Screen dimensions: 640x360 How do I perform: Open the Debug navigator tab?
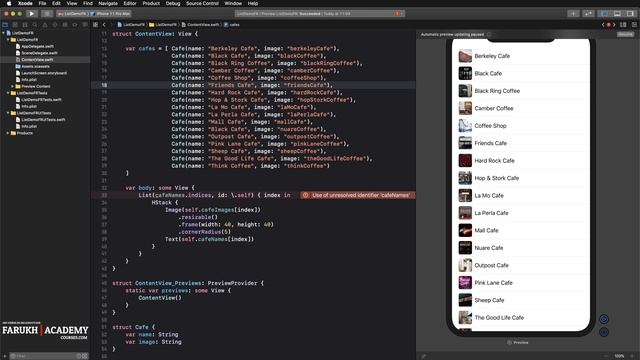[65, 25]
